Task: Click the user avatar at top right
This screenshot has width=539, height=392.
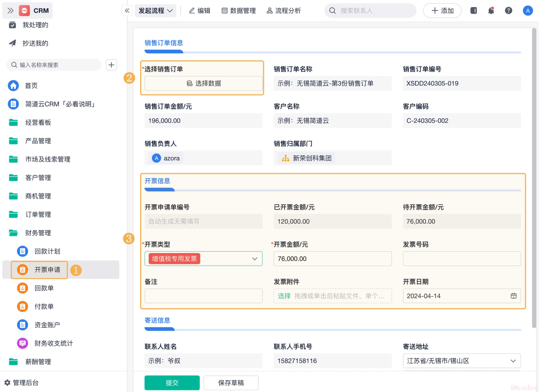Action: tap(528, 11)
